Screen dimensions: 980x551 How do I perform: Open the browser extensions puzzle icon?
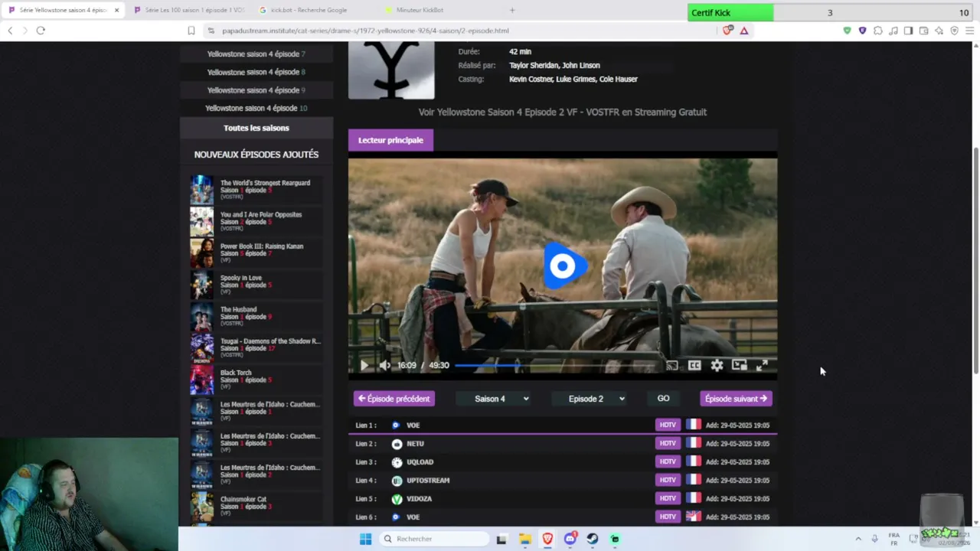click(x=877, y=31)
